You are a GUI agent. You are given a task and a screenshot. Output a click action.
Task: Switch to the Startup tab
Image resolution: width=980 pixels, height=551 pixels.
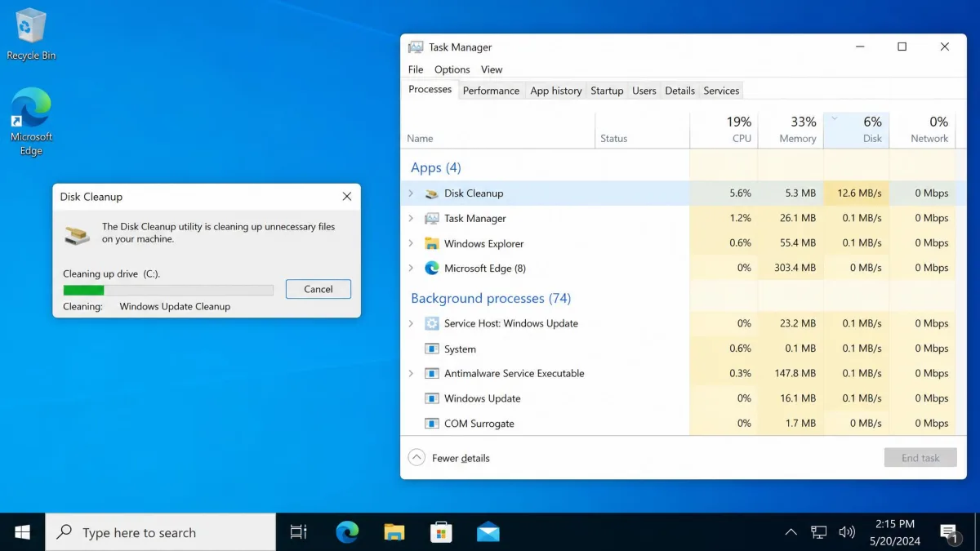point(607,91)
